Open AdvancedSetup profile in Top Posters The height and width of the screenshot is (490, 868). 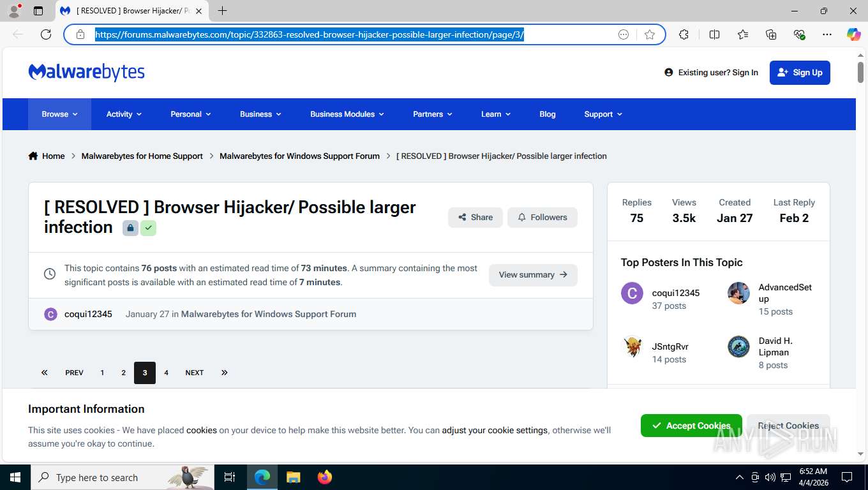785,293
